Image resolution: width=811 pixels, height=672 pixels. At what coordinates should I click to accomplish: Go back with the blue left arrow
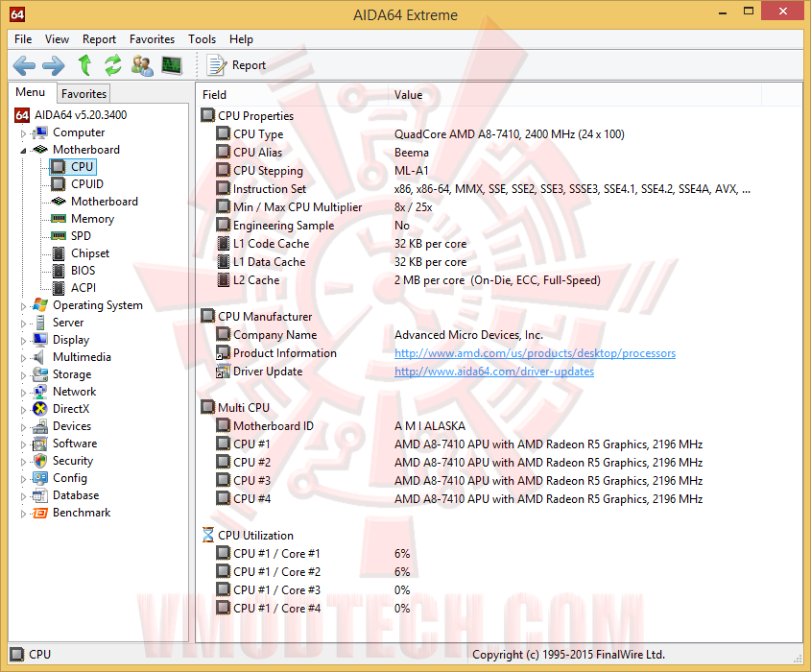(x=24, y=65)
